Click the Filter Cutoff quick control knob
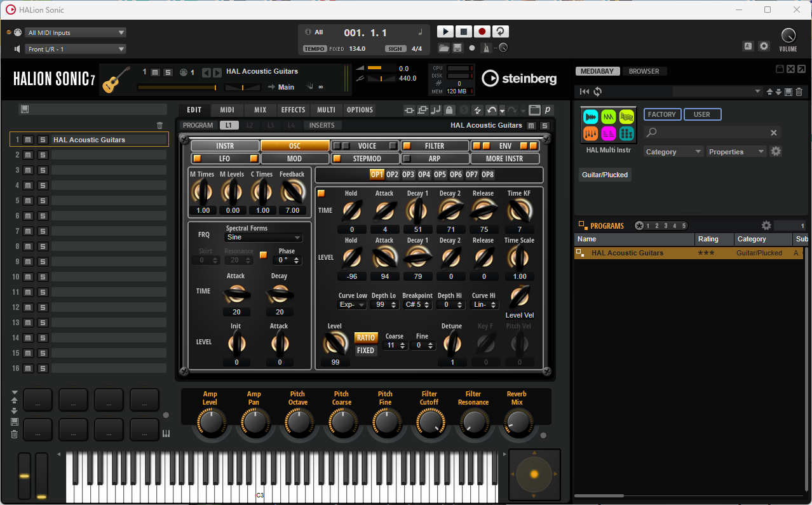Screen dimensions: 812x505 [430, 421]
